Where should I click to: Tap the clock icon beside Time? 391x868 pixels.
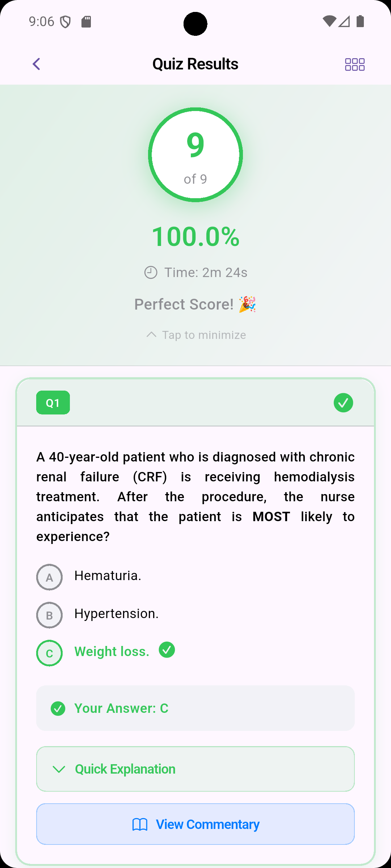(151, 272)
